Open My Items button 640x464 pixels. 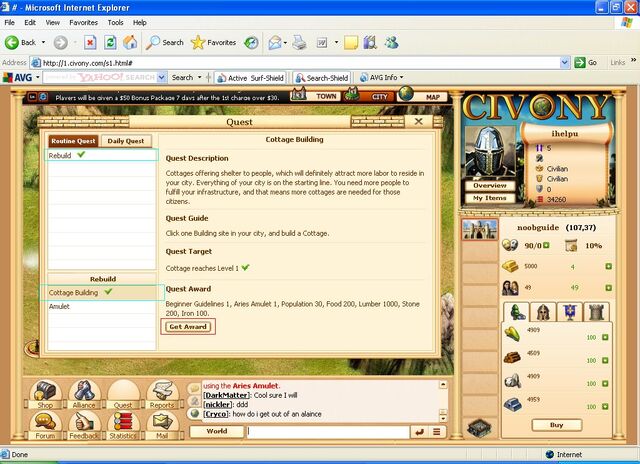490,198
